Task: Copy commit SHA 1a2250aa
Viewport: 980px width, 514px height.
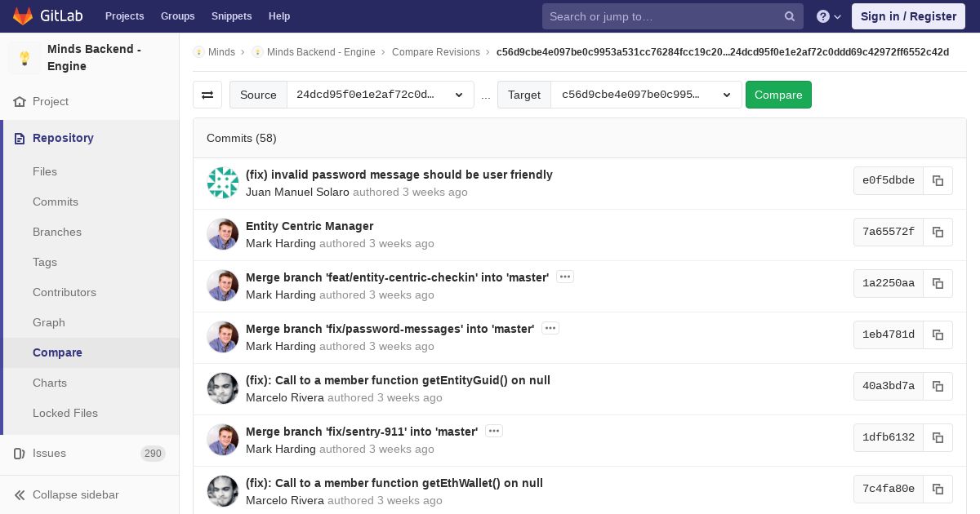Action: click(x=938, y=283)
